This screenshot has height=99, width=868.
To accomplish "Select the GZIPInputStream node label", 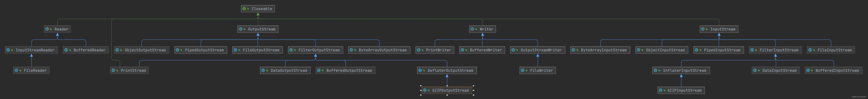I will click(x=684, y=90).
